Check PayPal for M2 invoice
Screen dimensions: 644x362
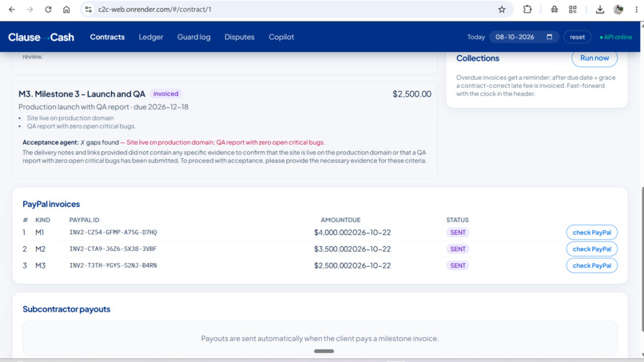[x=591, y=249]
